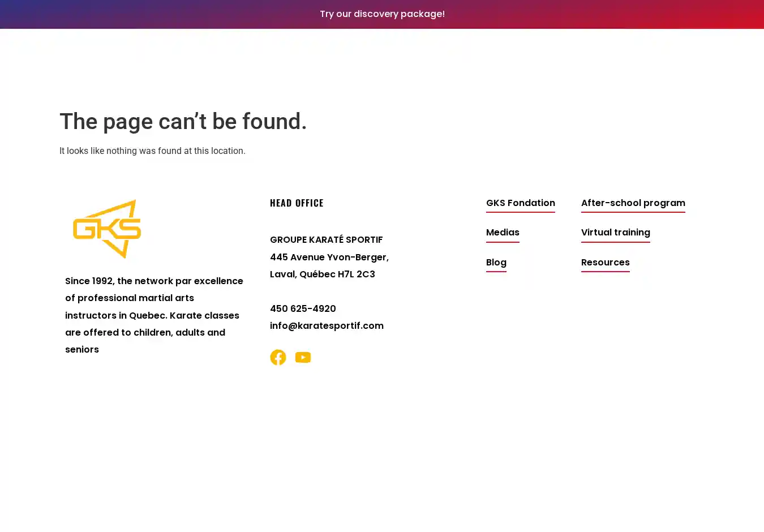Click the 445 Avenue Yvon-Berger address line
Screen dimensions: 764x532
[329, 257]
